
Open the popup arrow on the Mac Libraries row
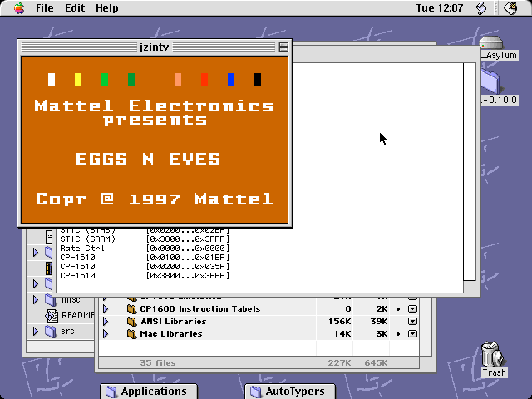(412, 334)
